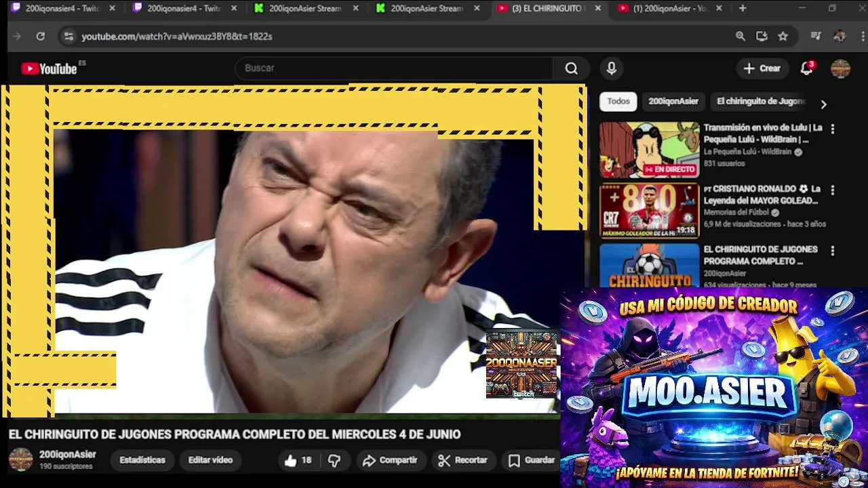The height and width of the screenshot is (488, 868).
Task: Reload the page with the browser refresh icon
Action: pos(41,37)
